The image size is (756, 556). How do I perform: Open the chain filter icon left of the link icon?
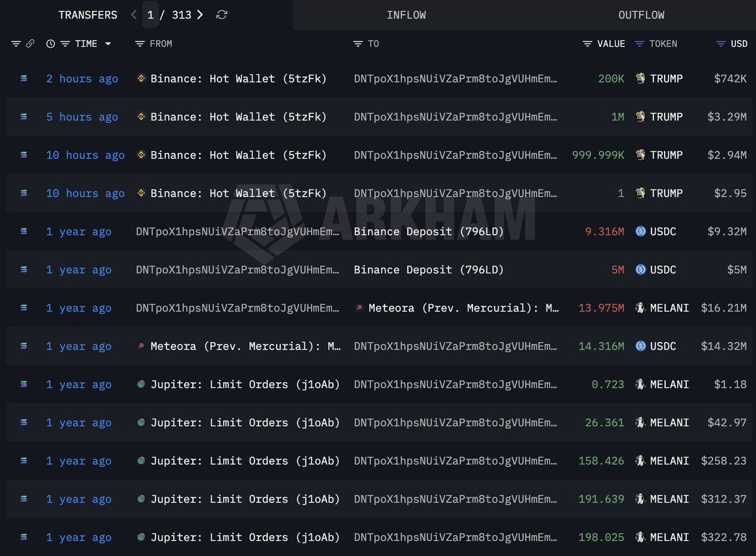tap(16, 43)
